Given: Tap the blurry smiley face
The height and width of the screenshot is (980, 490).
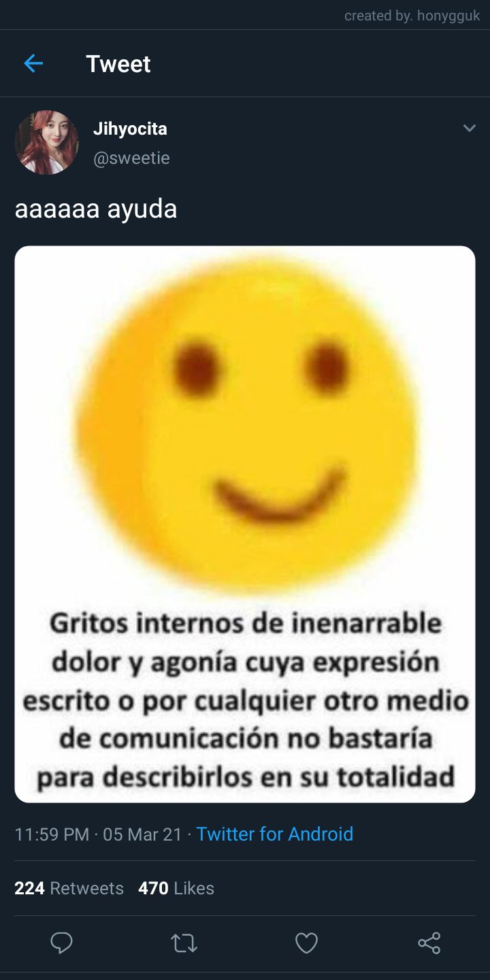Looking at the screenshot, I should 245,422.
